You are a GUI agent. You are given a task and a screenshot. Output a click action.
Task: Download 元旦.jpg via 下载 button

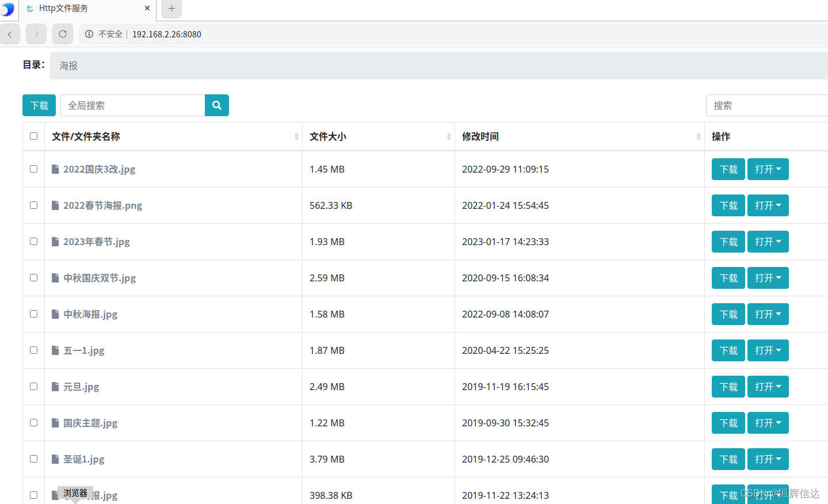(728, 387)
